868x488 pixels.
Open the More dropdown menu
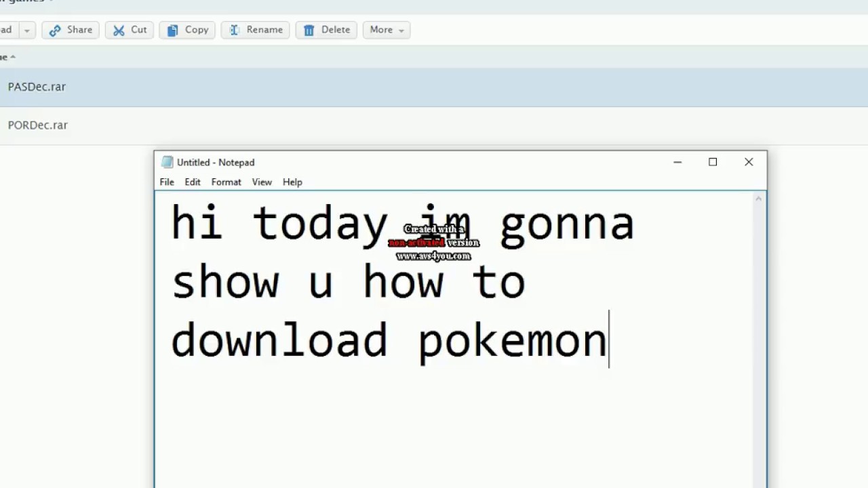click(x=387, y=30)
